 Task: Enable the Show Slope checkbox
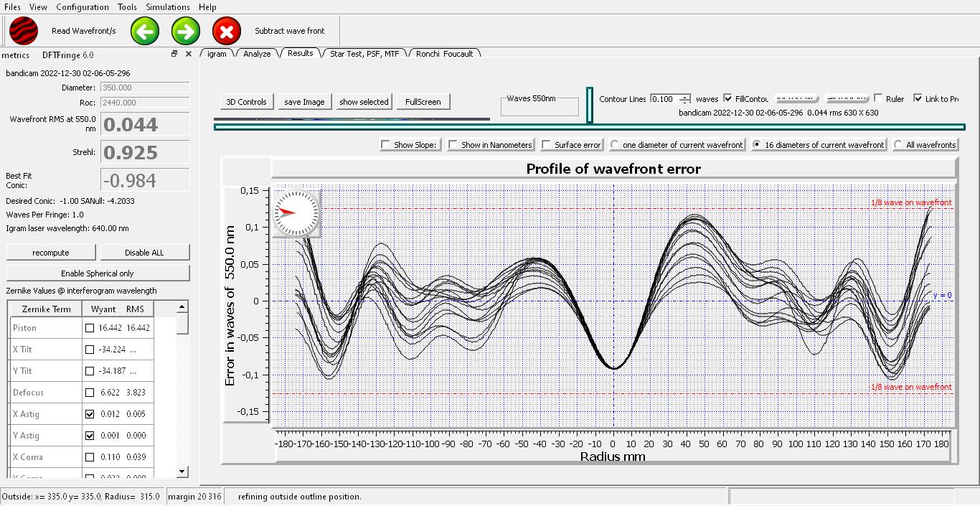click(x=386, y=145)
